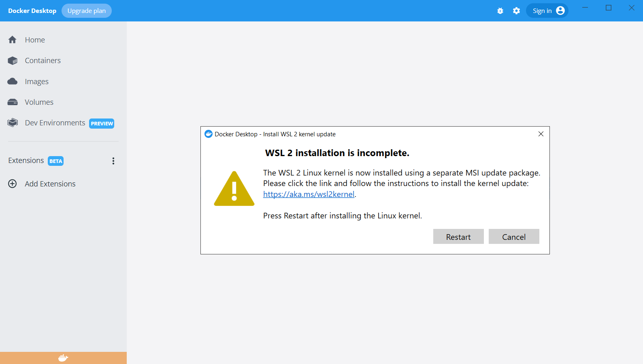Open the Settings gear icon
Image resolution: width=643 pixels, height=364 pixels.
coord(516,11)
